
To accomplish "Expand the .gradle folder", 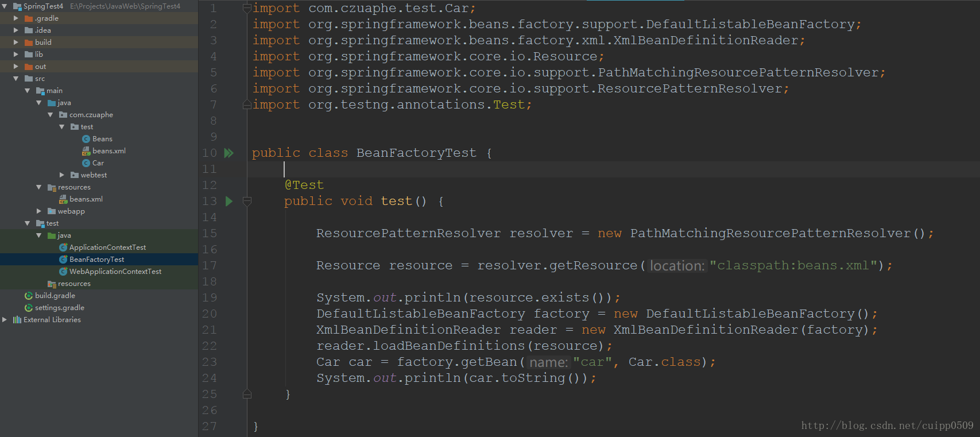I will click(x=16, y=18).
